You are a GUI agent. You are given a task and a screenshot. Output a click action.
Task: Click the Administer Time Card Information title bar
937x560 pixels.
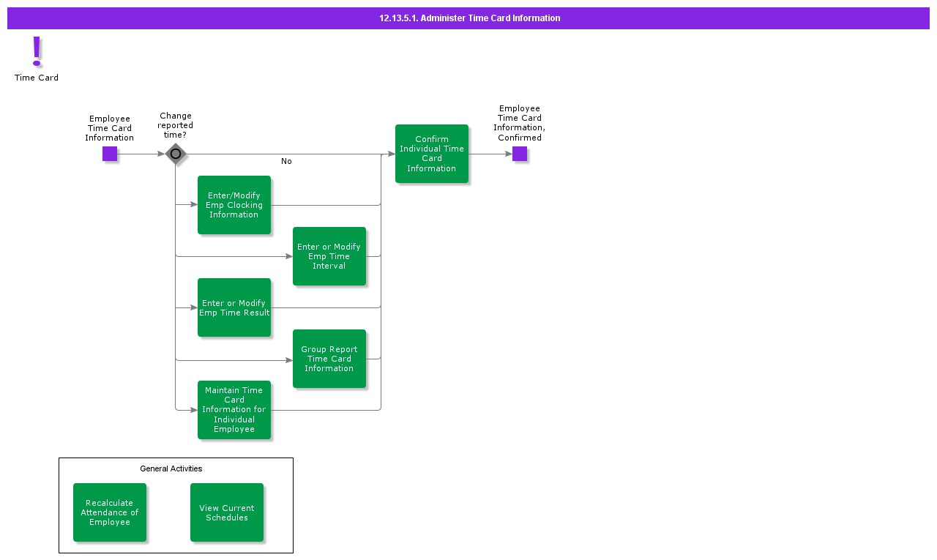(468, 18)
